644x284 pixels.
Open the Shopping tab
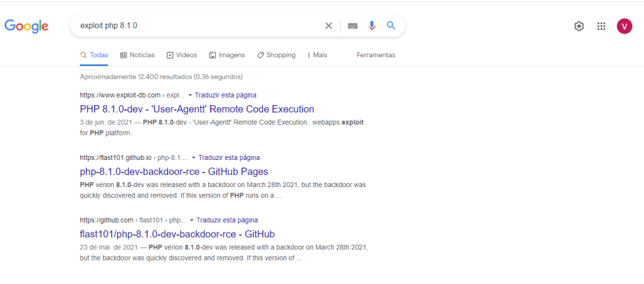(x=276, y=55)
